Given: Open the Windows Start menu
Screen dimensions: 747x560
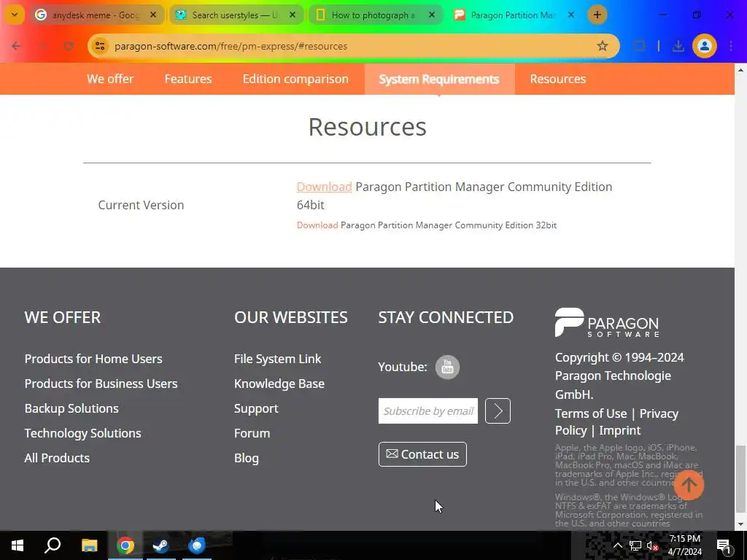Looking at the screenshot, I should [18, 545].
